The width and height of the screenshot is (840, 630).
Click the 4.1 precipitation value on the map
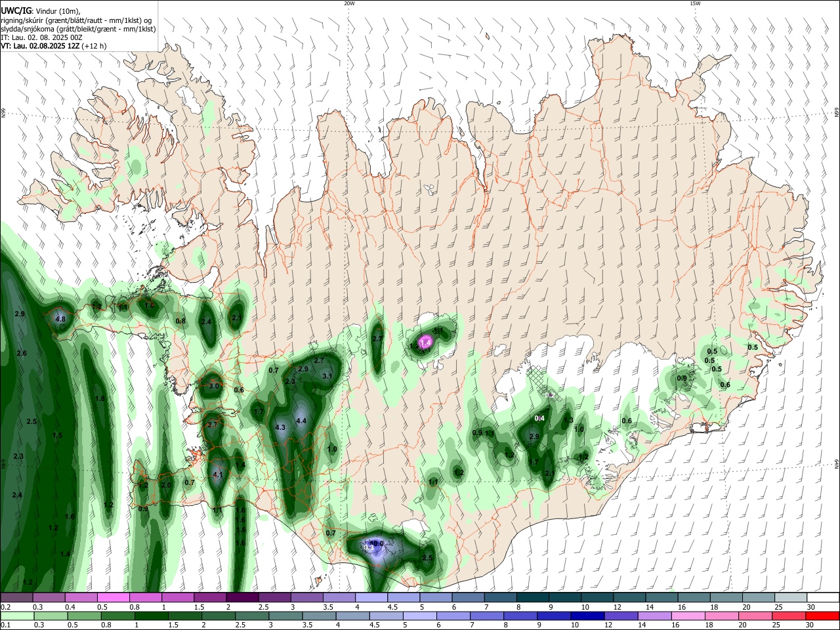[x=219, y=474]
